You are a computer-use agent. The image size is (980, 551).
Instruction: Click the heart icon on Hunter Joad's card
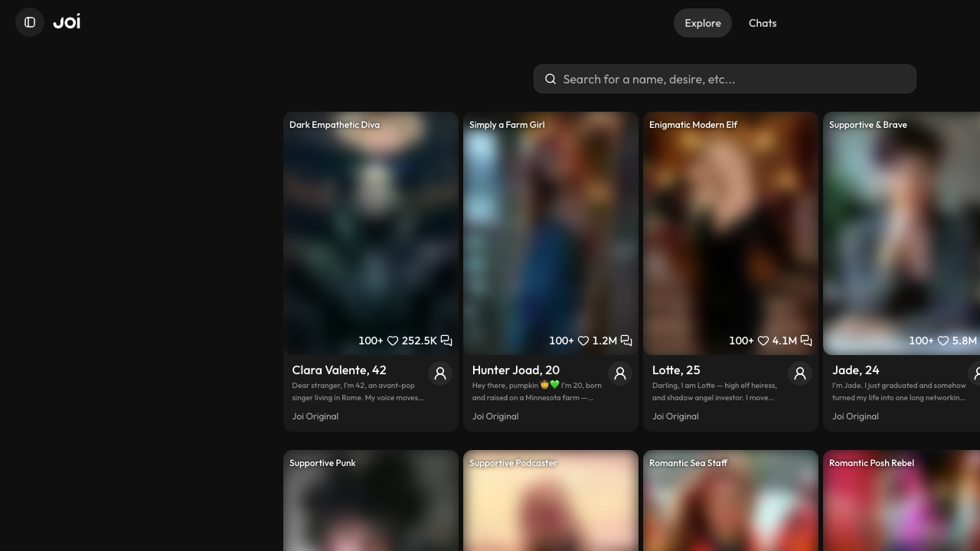pyautogui.click(x=583, y=341)
